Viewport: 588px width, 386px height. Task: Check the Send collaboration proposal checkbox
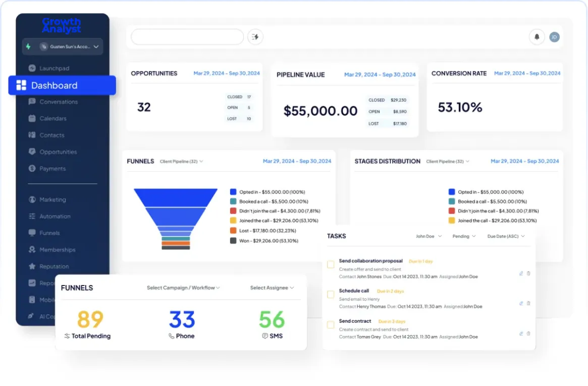click(x=331, y=264)
